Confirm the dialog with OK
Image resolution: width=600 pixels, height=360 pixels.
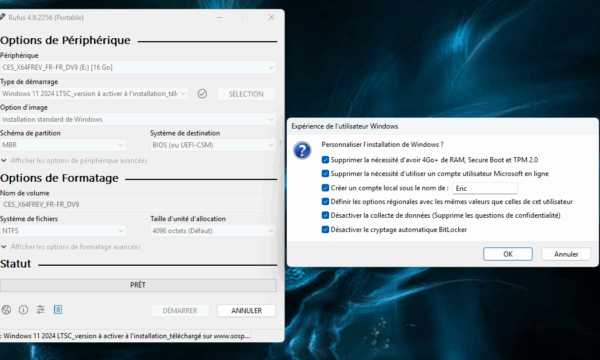point(508,254)
